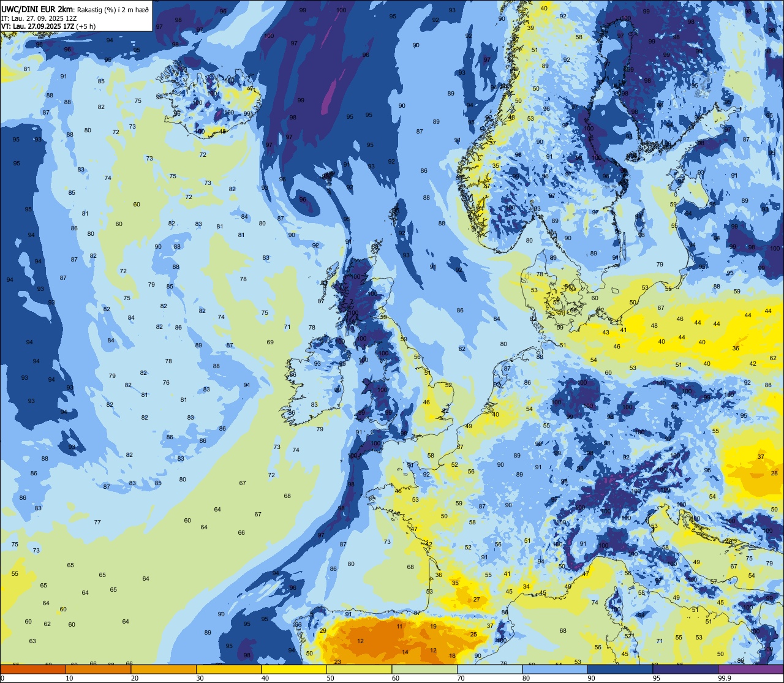Click the humidity value "11" over Spain
The image size is (784, 683).
point(399,627)
